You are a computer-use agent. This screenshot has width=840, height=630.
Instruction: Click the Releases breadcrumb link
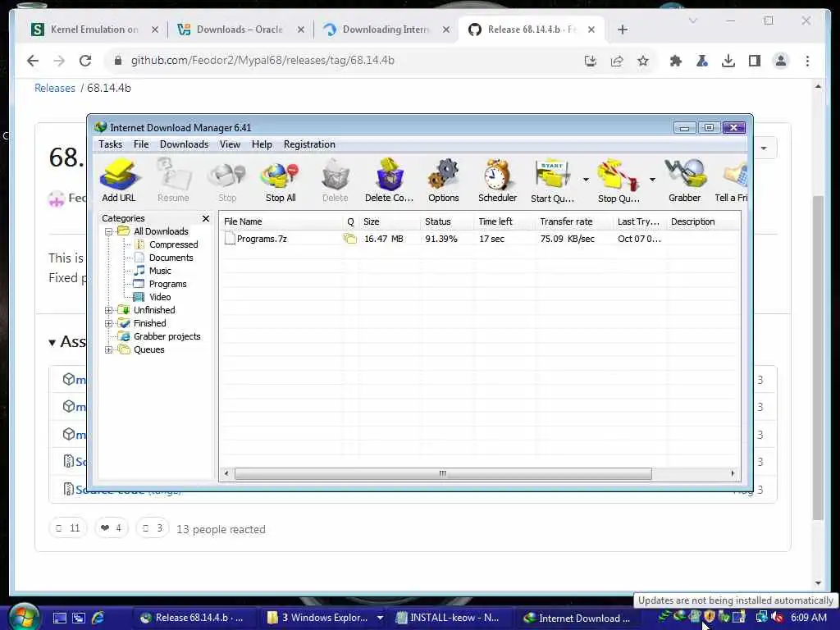pyautogui.click(x=55, y=88)
